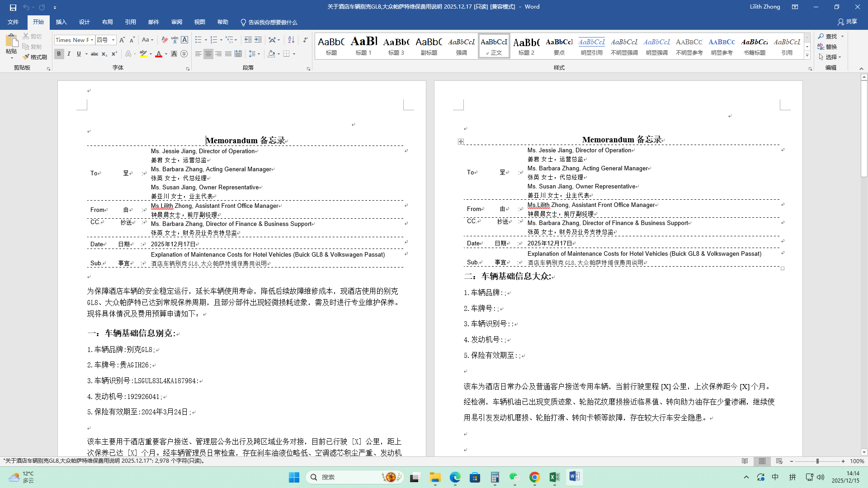Click the increase indent icon

[x=258, y=40]
